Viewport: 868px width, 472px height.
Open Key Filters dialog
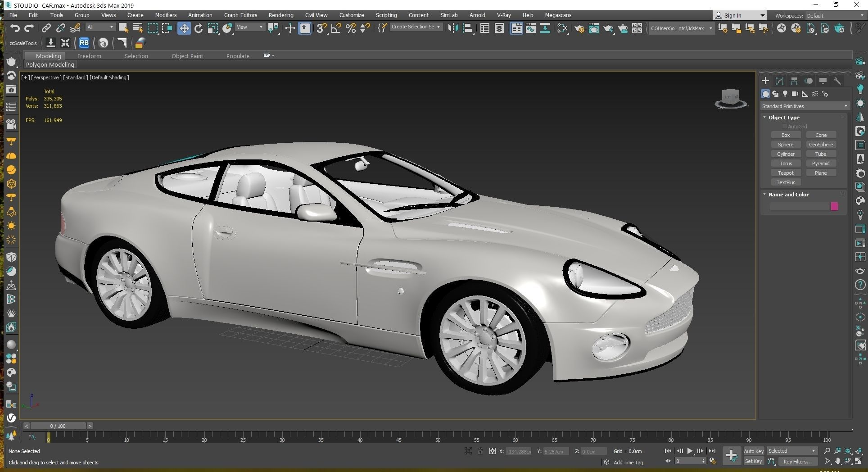(x=797, y=461)
